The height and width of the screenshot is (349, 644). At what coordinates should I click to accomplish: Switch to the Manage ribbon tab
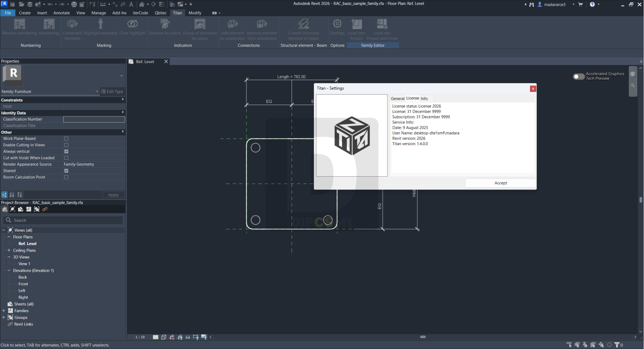(99, 13)
